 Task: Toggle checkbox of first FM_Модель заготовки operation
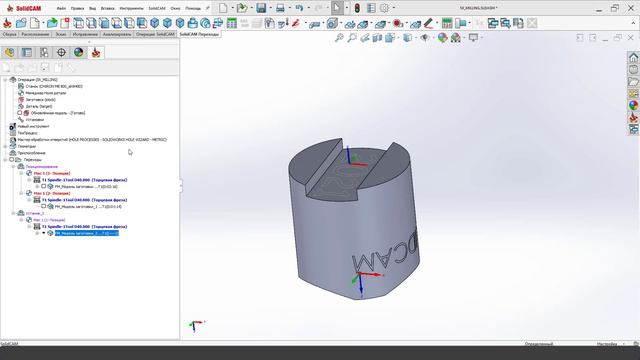click(44, 187)
